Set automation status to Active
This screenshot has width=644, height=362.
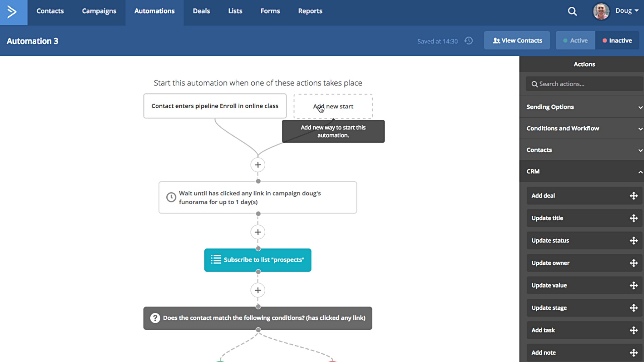pyautogui.click(x=575, y=41)
